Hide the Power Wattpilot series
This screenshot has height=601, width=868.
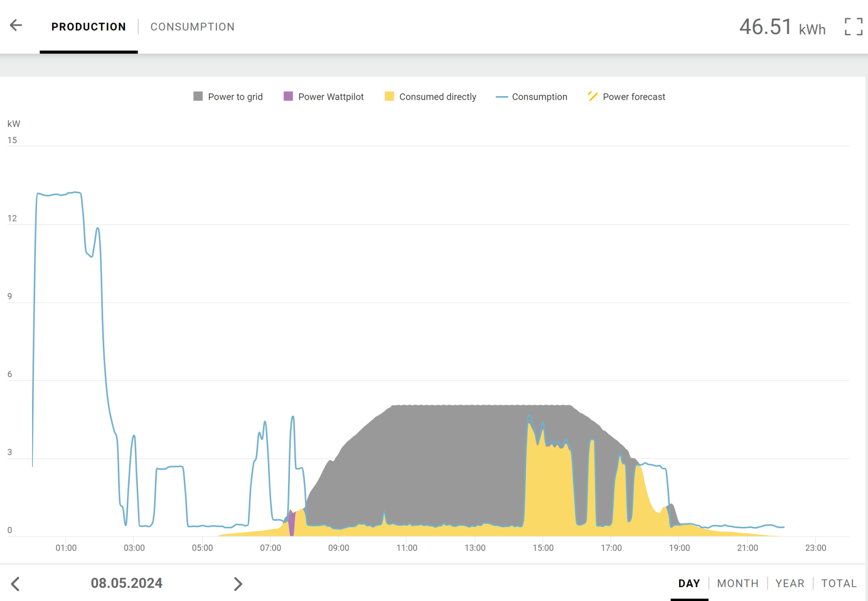coord(331,97)
